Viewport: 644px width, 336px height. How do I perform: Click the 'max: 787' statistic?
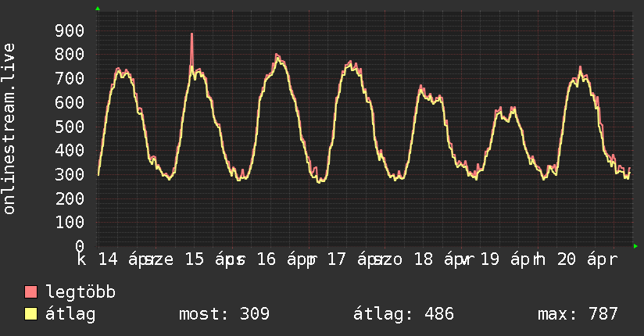pos(578,314)
